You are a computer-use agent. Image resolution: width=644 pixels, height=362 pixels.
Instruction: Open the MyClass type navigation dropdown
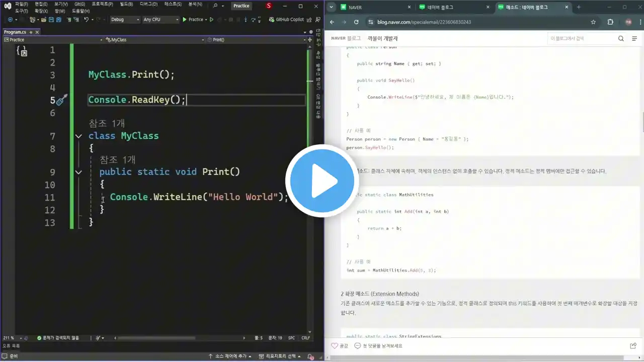(155, 39)
